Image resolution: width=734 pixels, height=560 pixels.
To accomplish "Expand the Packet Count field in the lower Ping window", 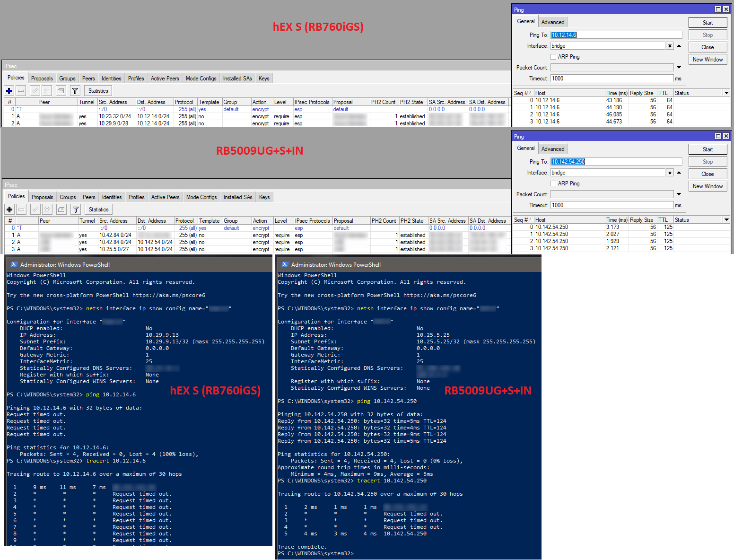I will (x=679, y=194).
